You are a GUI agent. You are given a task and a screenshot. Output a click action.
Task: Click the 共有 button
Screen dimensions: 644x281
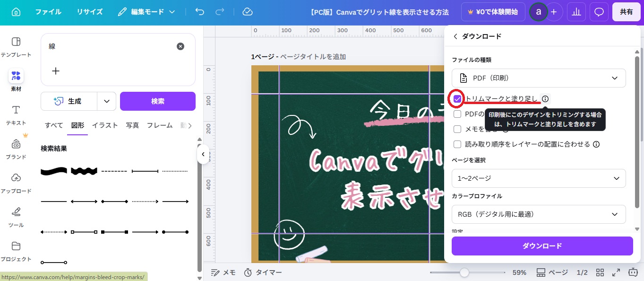pyautogui.click(x=627, y=12)
